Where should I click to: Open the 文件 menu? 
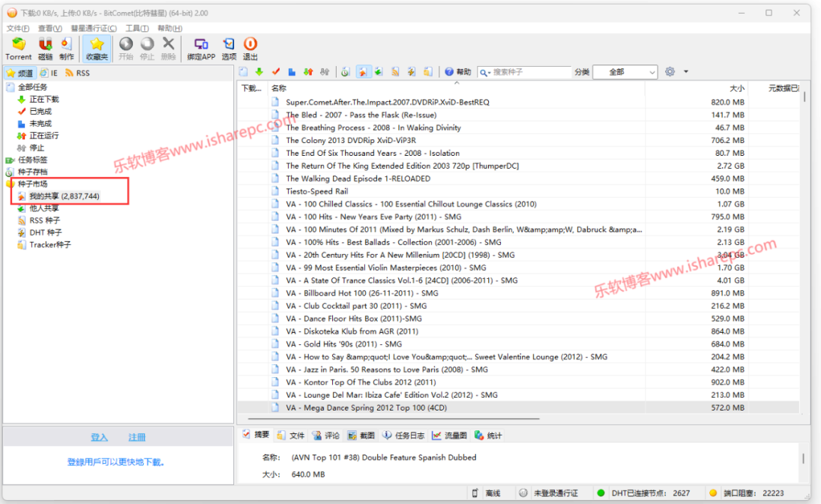[18, 28]
